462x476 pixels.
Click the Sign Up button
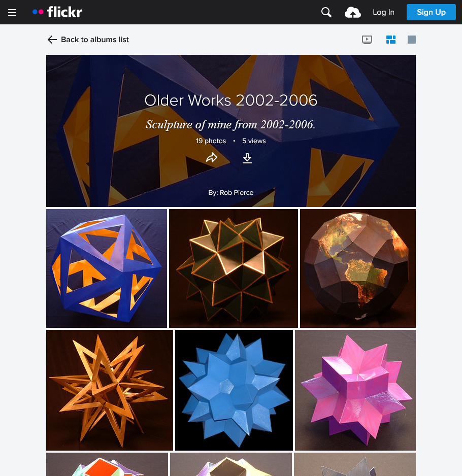coord(431,12)
